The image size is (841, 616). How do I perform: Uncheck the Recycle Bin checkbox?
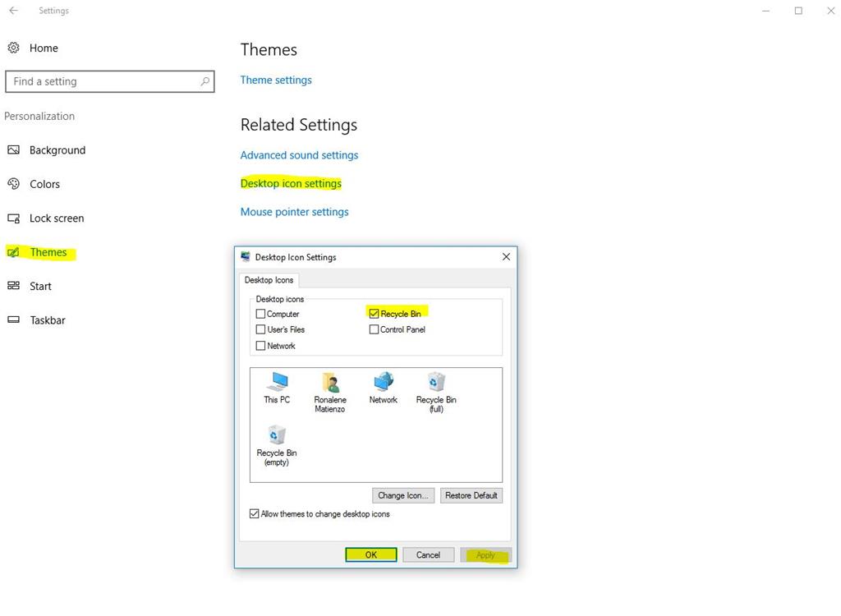click(x=374, y=314)
